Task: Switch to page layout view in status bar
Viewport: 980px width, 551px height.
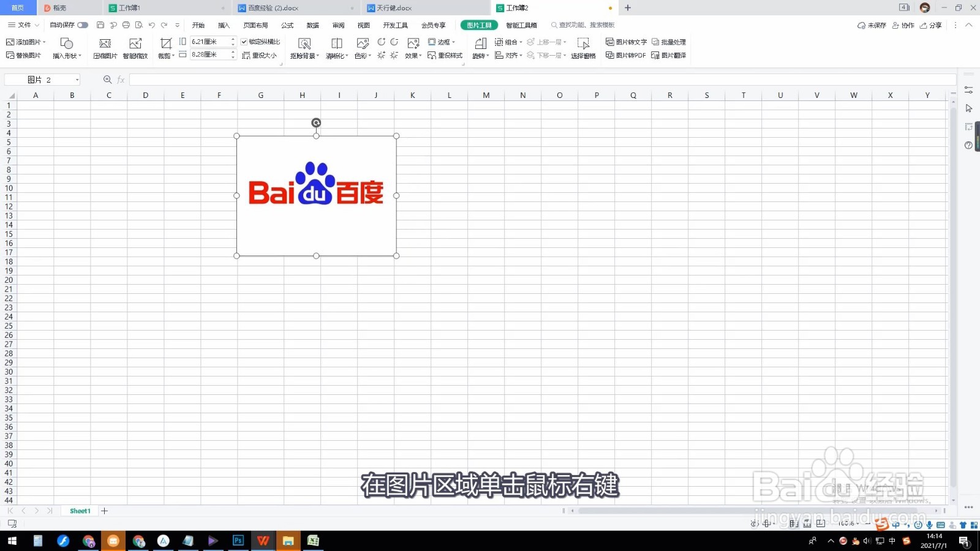Action: pyautogui.click(x=807, y=523)
